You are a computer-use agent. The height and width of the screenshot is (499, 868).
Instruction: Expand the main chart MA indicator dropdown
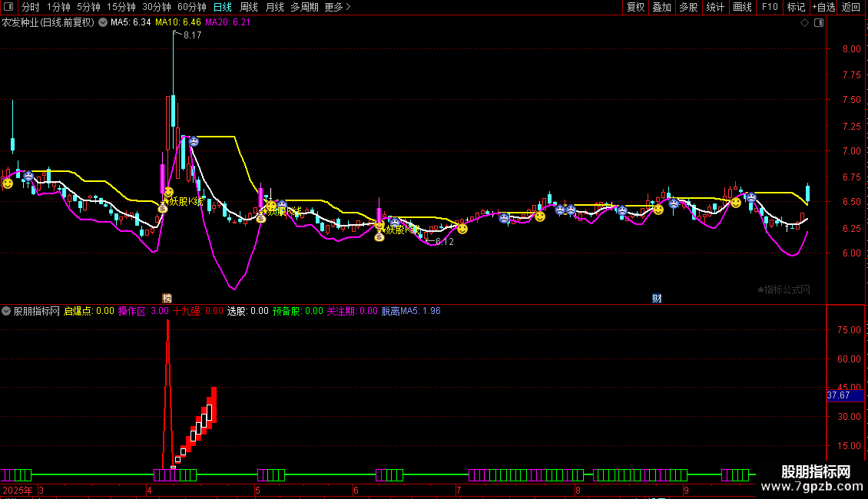tap(103, 23)
